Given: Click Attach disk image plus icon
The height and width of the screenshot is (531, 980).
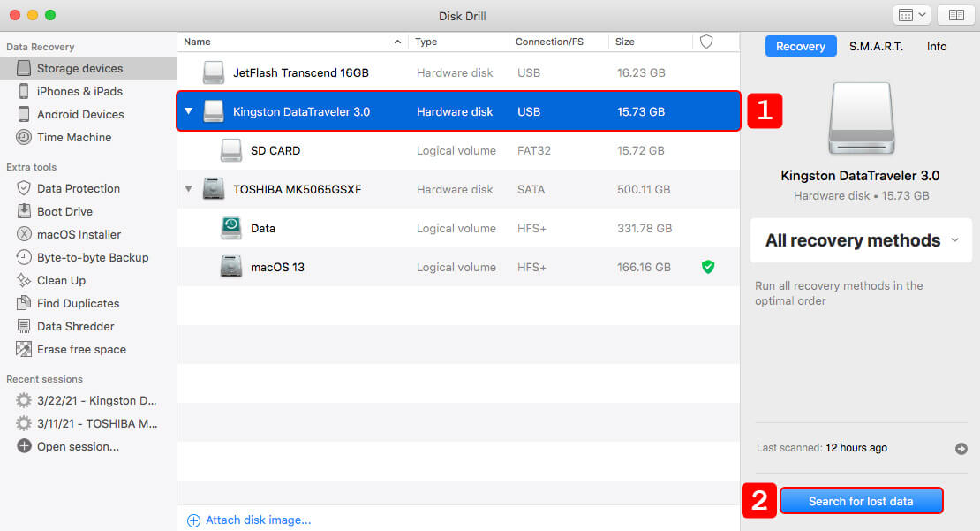Looking at the screenshot, I should [x=193, y=520].
